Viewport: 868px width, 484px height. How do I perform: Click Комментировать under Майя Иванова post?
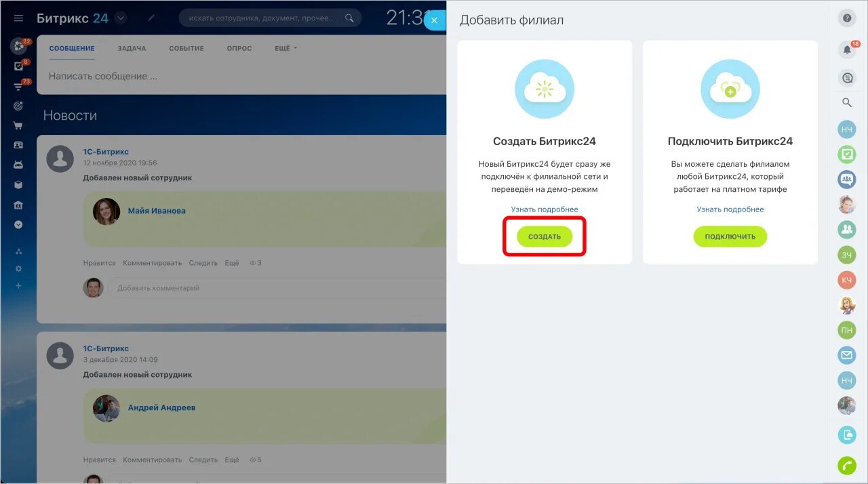pos(153,263)
